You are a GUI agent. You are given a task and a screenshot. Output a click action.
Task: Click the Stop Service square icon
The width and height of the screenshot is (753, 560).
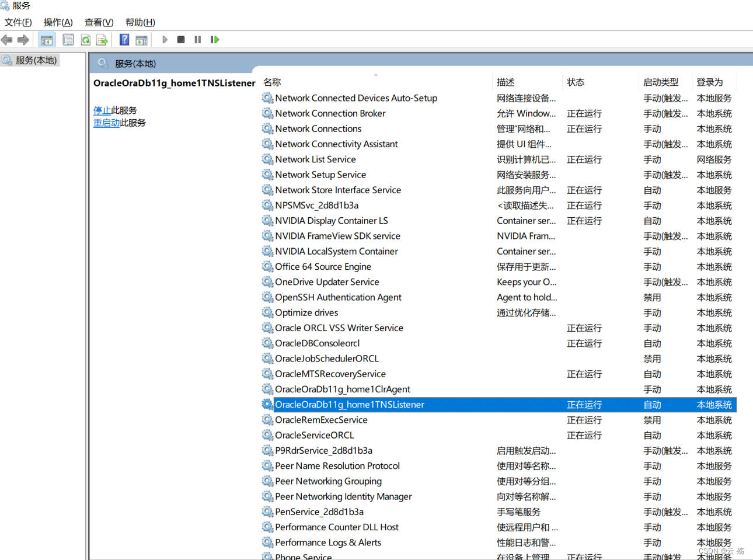click(181, 40)
